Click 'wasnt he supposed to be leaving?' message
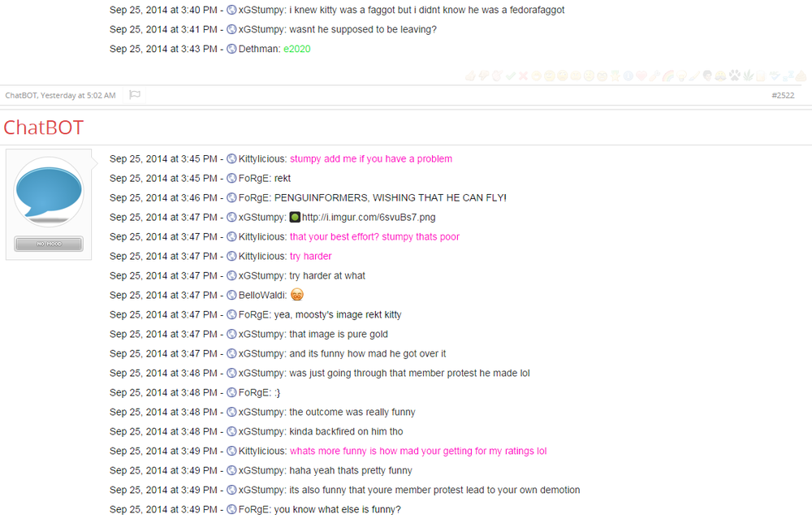This screenshot has height=519, width=812. click(x=362, y=29)
